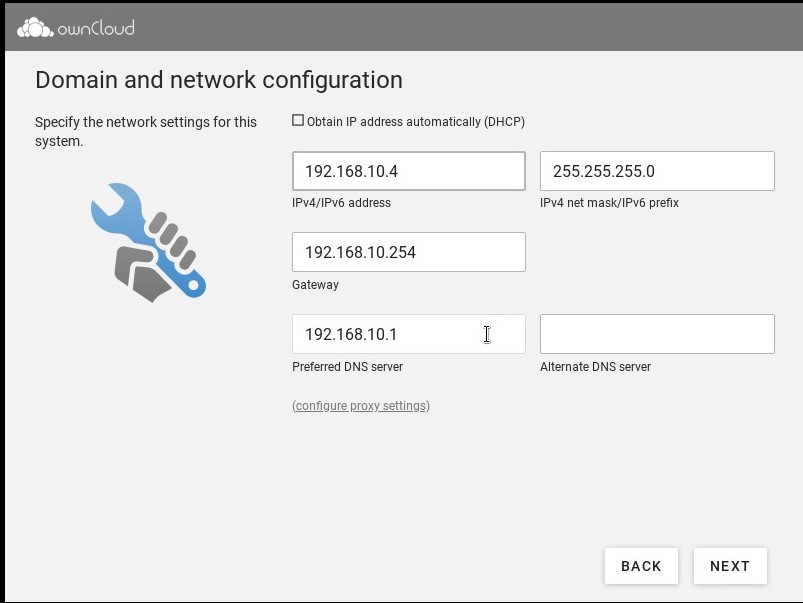Click the Specify the network settings description
This screenshot has width=803, height=603.
pyautogui.click(x=146, y=131)
